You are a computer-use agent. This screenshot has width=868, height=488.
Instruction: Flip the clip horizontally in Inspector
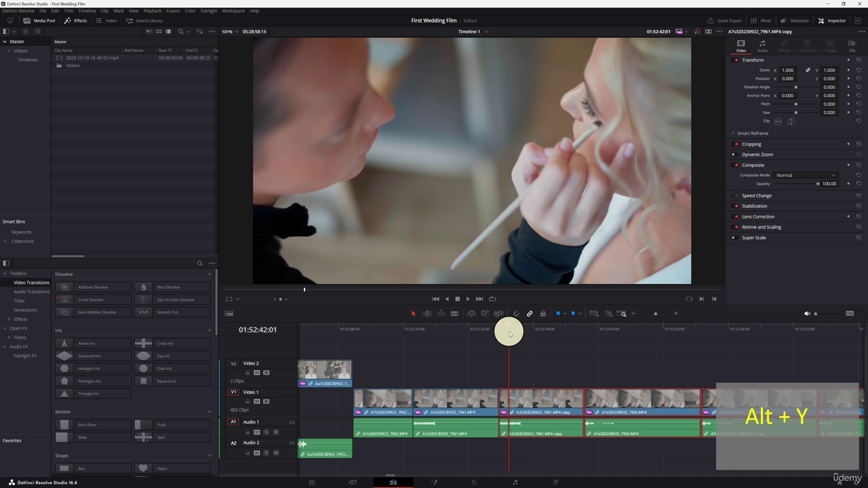(x=778, y=121)
